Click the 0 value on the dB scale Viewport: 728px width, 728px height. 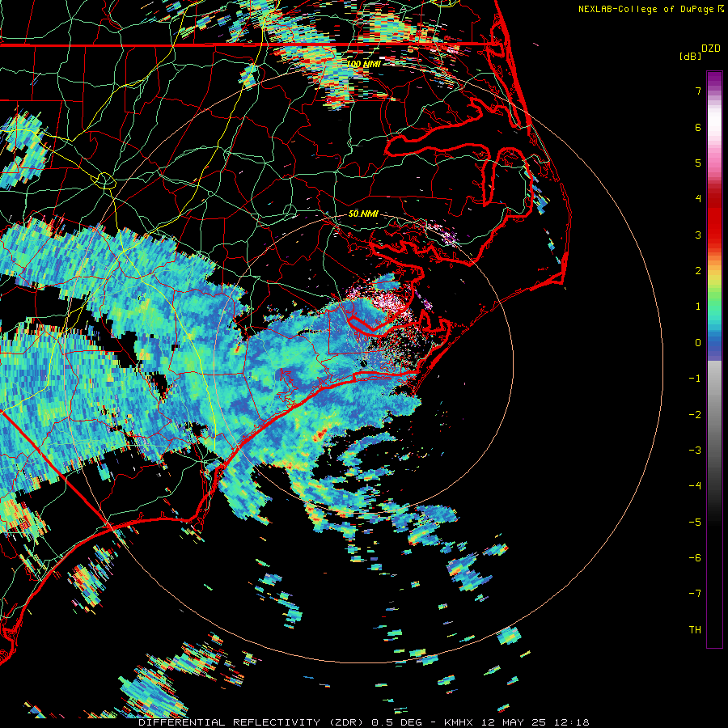698,343
